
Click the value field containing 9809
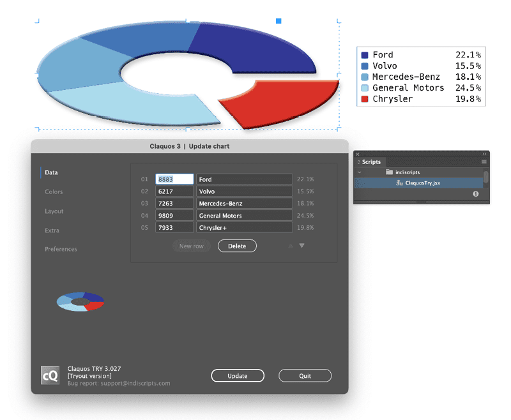pyautogui.click(x=174, y=216)
